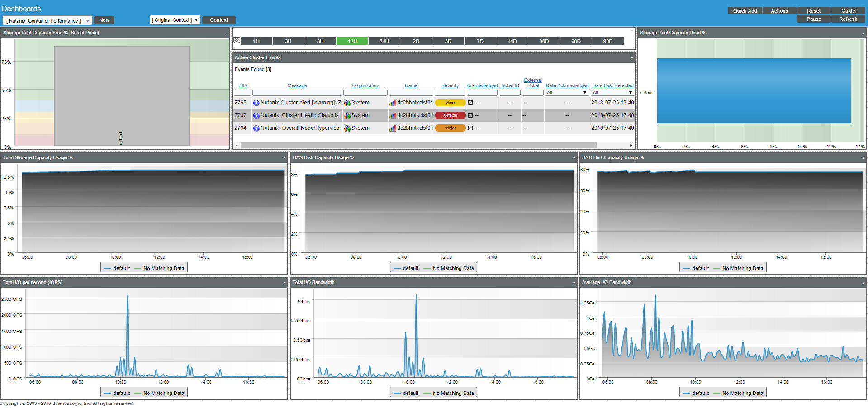Screen dimensions: 868x408
Task: Click the New dashboard button
Action: coord(104,20)
